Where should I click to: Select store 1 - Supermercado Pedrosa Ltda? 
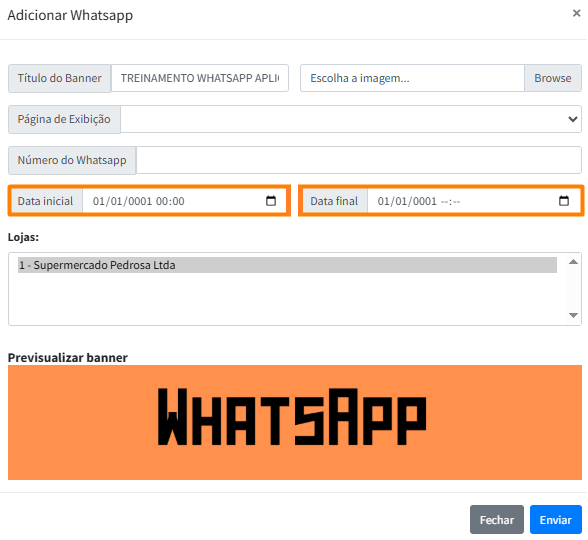pos(287,265)
